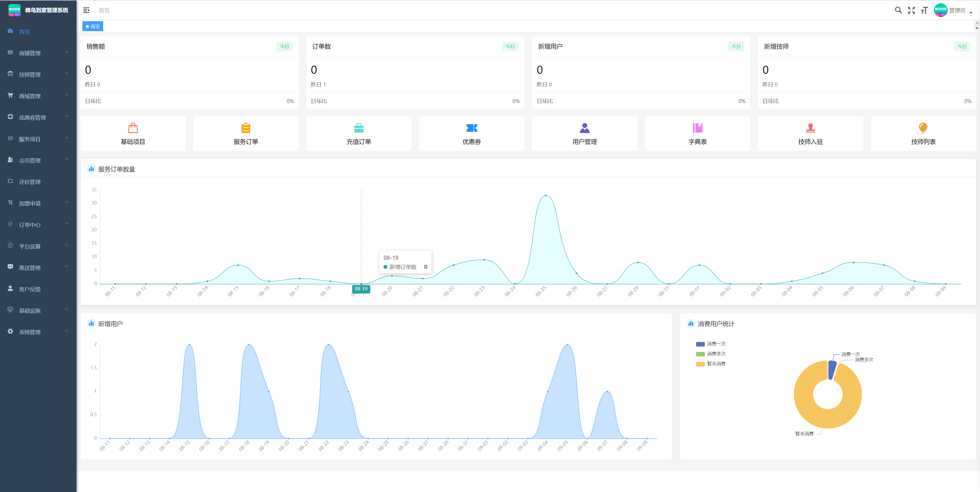Open 客户反馈 in the sidebar
Image resolution: width=980 pixels, height=492 pixels.
click(x=38, y=289)
